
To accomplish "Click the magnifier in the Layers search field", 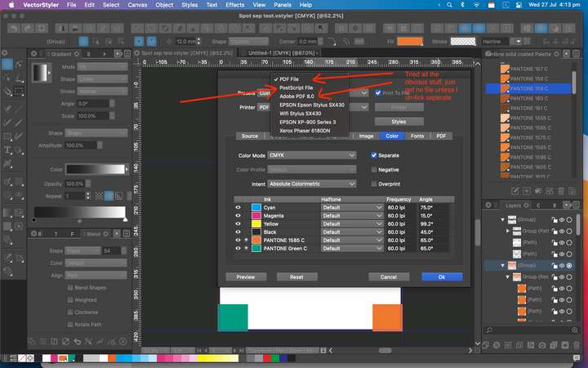I will click(x=488, y=330).
